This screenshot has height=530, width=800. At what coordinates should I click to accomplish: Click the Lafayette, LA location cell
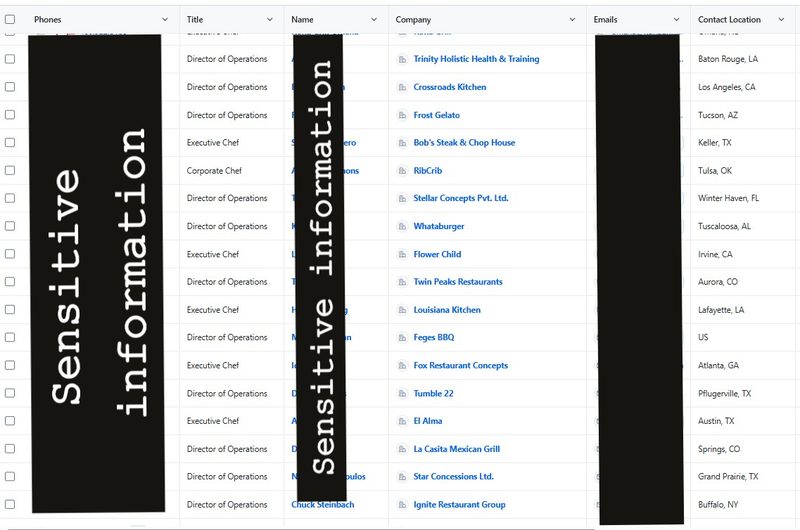point(721,310)
